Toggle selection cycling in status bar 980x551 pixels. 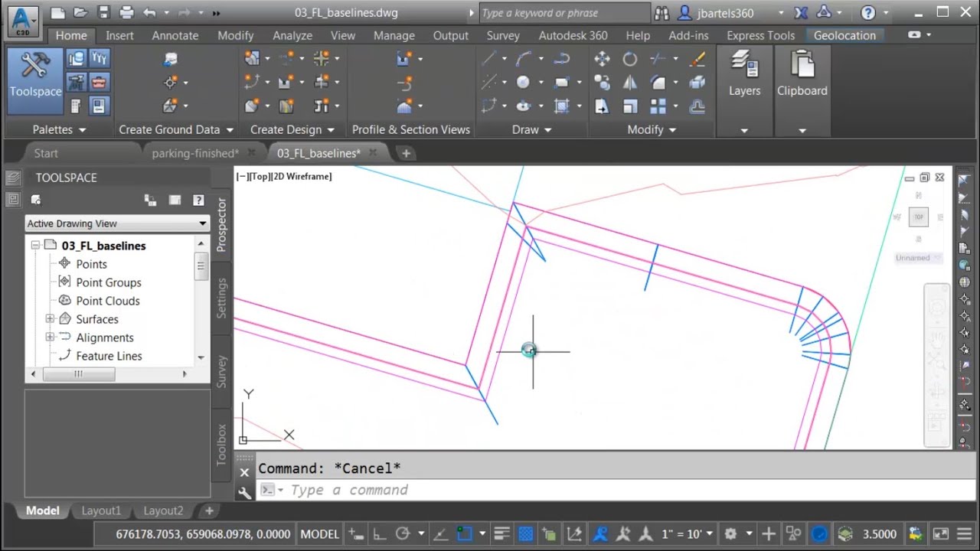pyautogui.click(x=549, y=534)
